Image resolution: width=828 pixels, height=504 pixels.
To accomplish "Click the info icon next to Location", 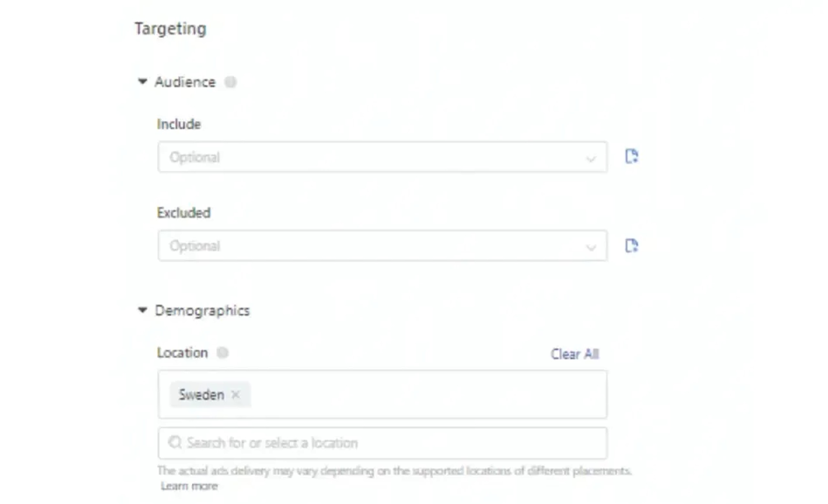I will (223, 353).
